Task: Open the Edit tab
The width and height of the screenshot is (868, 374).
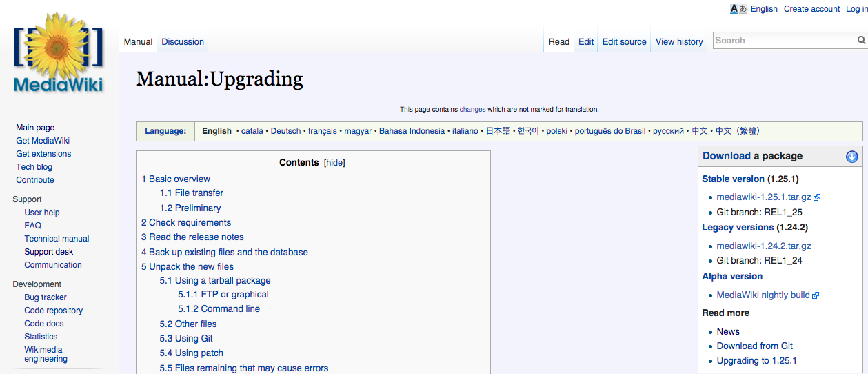Action: 586,42
